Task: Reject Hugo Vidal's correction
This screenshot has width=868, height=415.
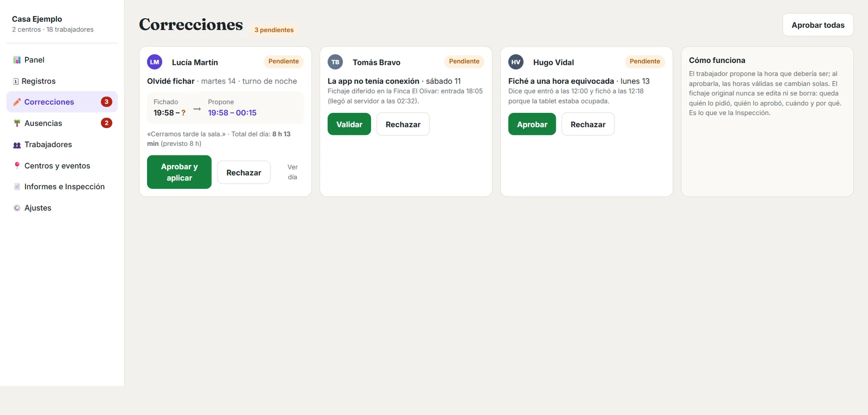Action: pos(588,124)
